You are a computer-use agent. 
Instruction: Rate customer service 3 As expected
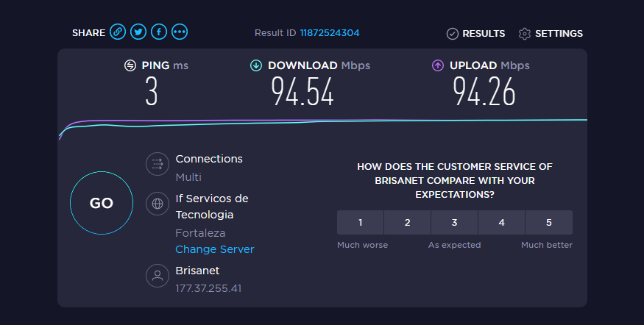point(454,222)
